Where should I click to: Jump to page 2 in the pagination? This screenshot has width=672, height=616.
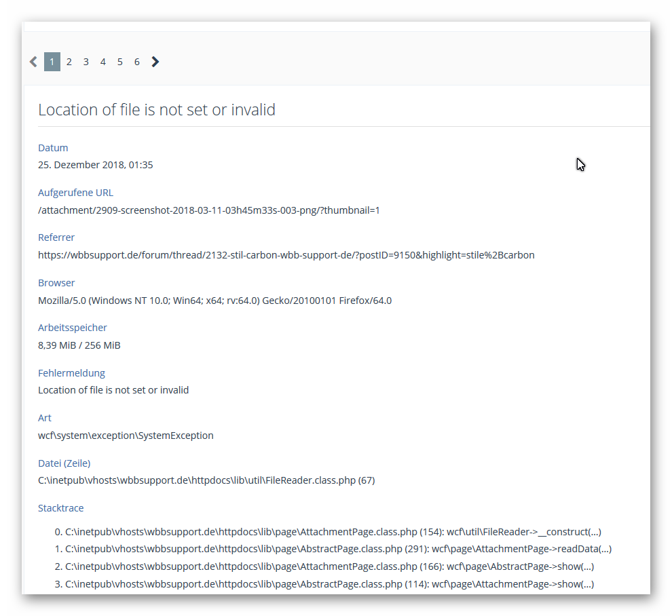click(x=69, y=62)
